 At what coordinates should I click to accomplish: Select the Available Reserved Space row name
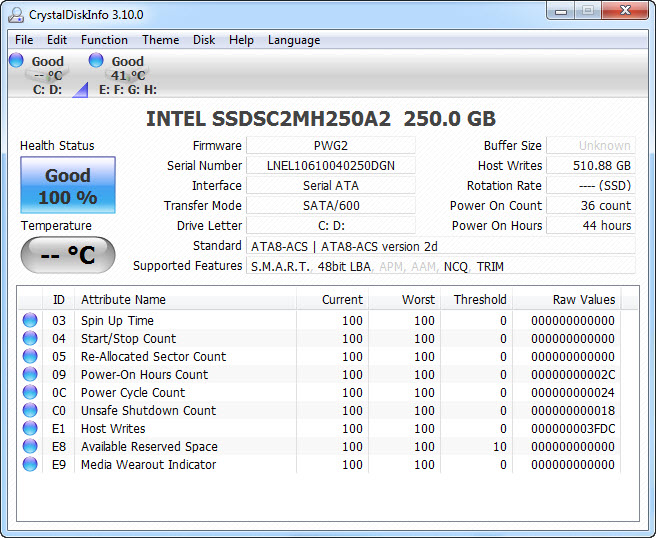149,446
